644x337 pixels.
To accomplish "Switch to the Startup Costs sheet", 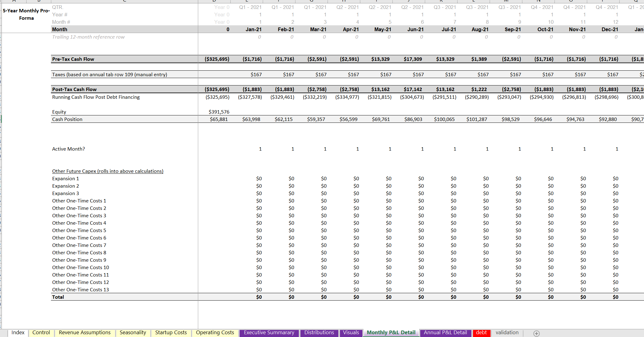I will (x=171, y=332).
